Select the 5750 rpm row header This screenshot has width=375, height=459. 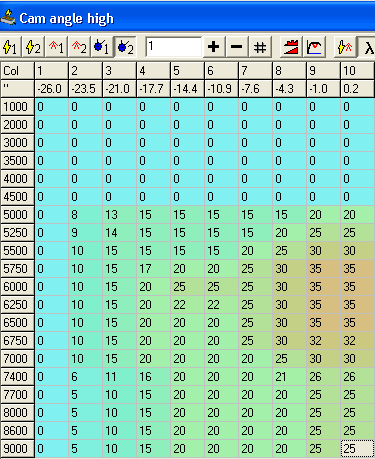(17, 269)
